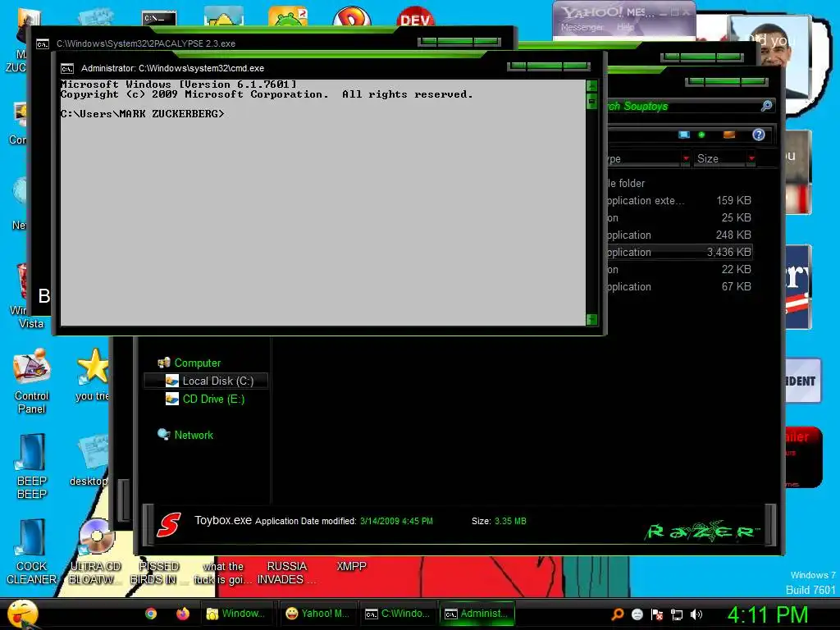
Task: Select the RUSSIA INVADES desktop shortcut label
Action: 286,573
